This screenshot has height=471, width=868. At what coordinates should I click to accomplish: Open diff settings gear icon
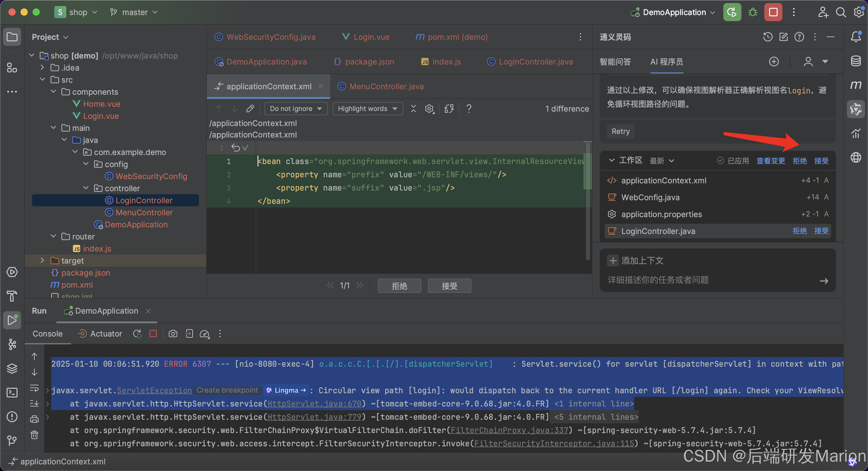pos(429,109)
